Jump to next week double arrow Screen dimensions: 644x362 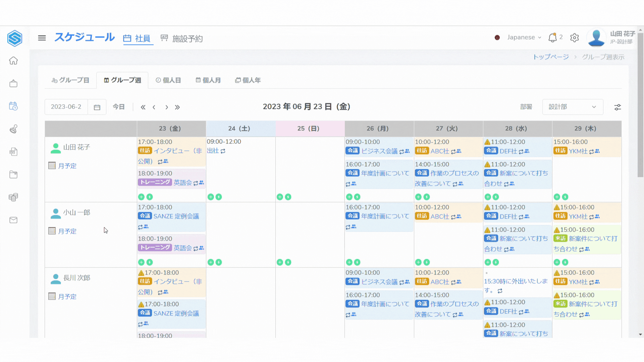click(x=177, y=107)
